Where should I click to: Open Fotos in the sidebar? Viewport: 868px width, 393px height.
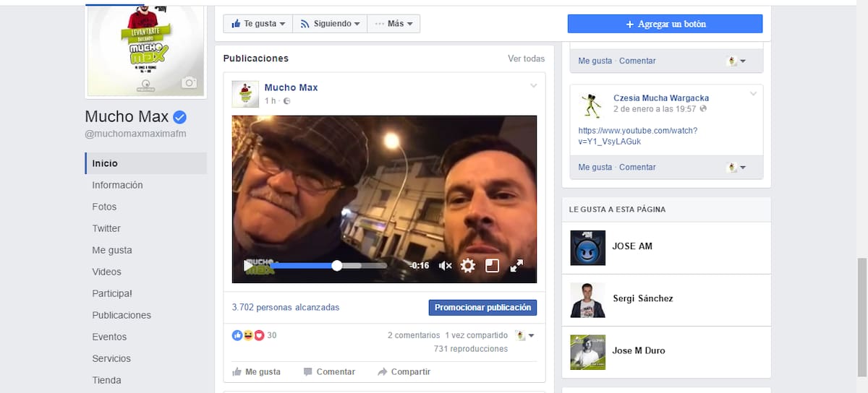[104, 207]
